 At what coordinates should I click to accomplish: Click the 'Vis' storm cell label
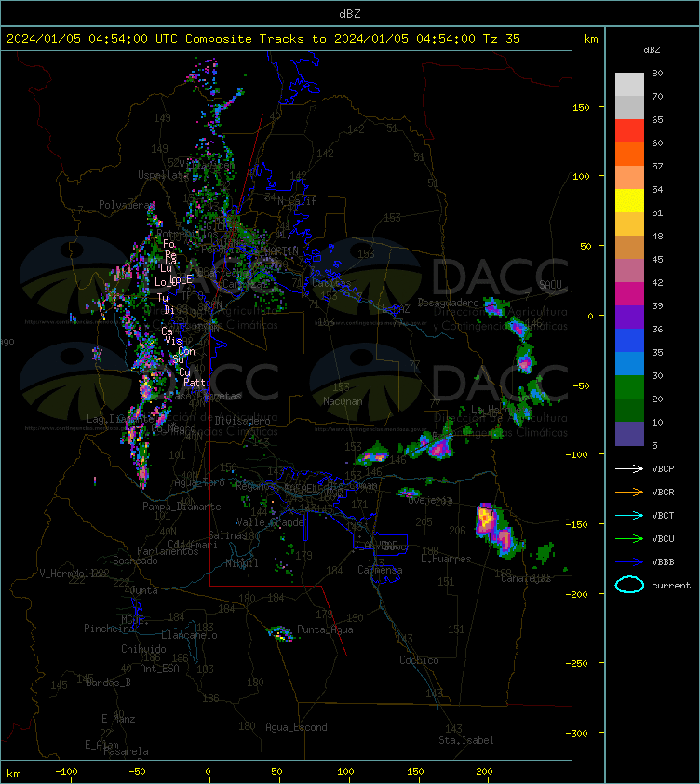point(173,341)
